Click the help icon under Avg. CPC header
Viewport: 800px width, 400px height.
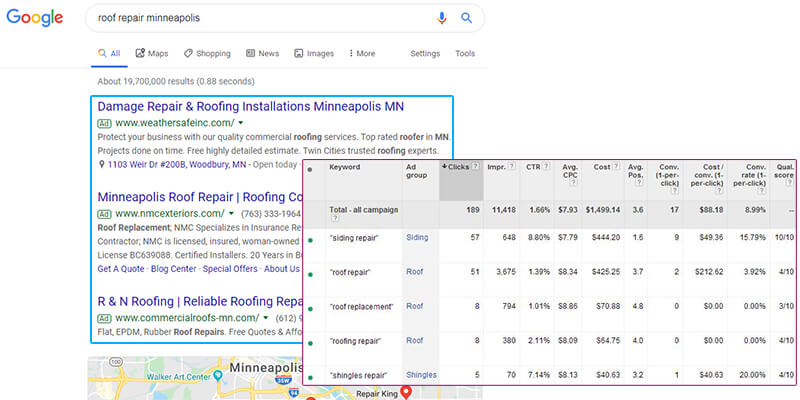tap(573, 183)
